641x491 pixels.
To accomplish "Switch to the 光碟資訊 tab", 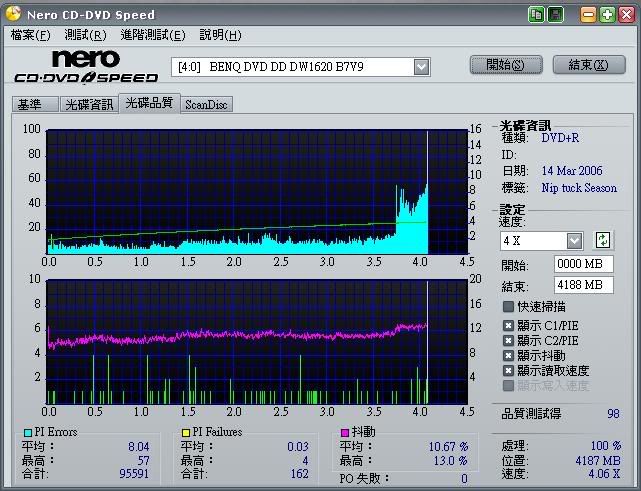I will pyautogui.click(x=88, y=104).
